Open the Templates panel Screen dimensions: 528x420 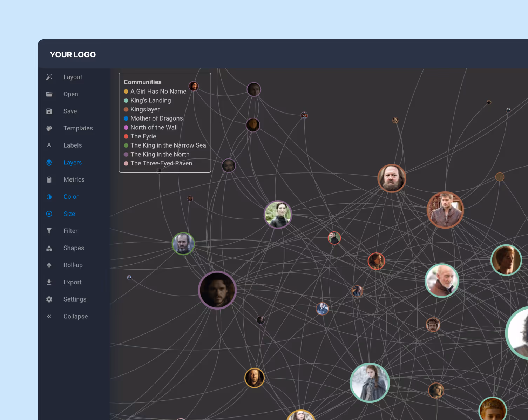(78, 128)
